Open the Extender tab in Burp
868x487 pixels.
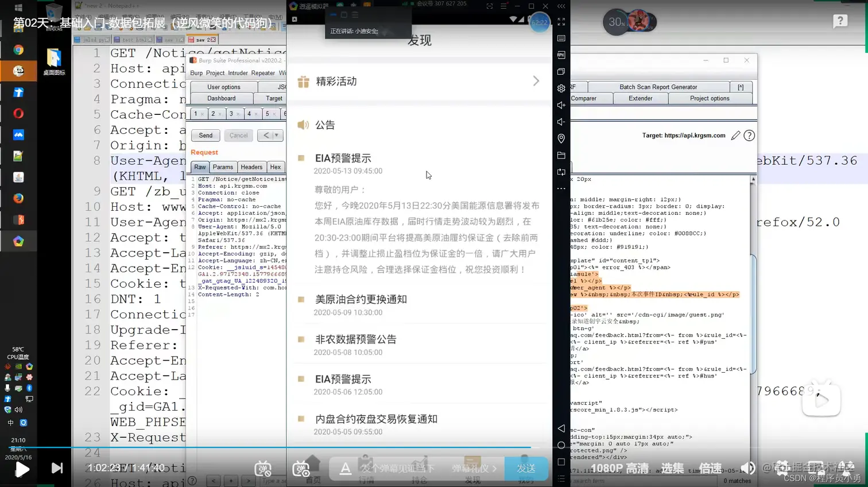(640, 98)
